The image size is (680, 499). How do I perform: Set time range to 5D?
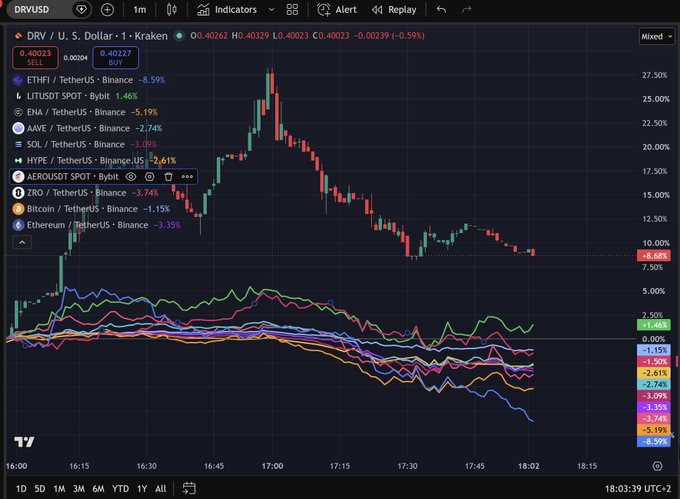[x=40, y=489]
